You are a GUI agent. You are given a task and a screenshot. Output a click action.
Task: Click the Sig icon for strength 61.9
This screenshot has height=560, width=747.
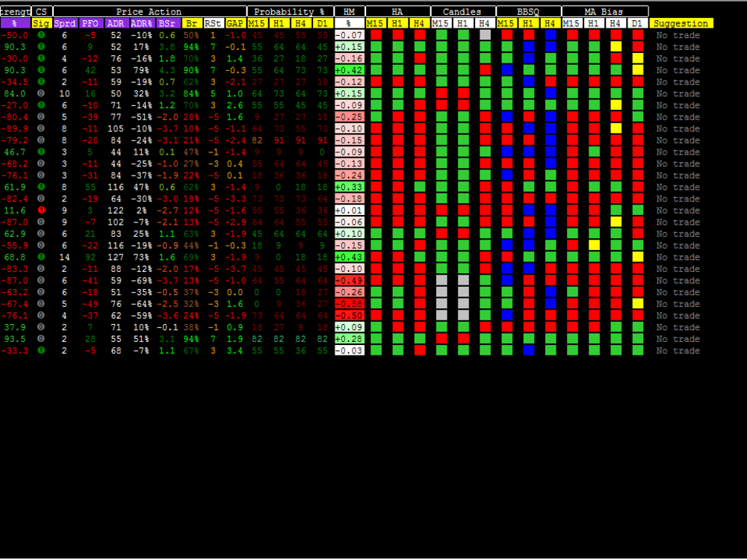coord(41,187)
